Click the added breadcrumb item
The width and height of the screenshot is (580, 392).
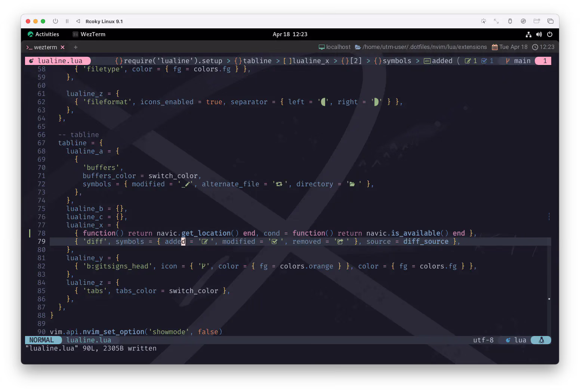click(438, 61)
